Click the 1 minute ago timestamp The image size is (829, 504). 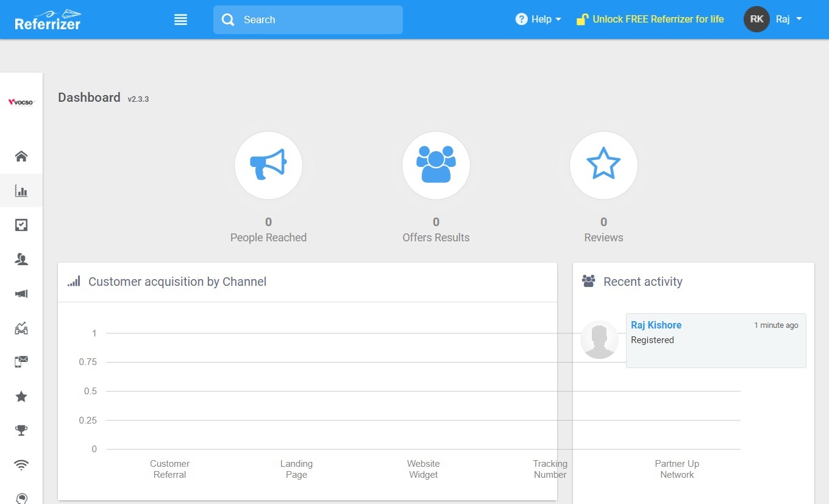[776, 325]
